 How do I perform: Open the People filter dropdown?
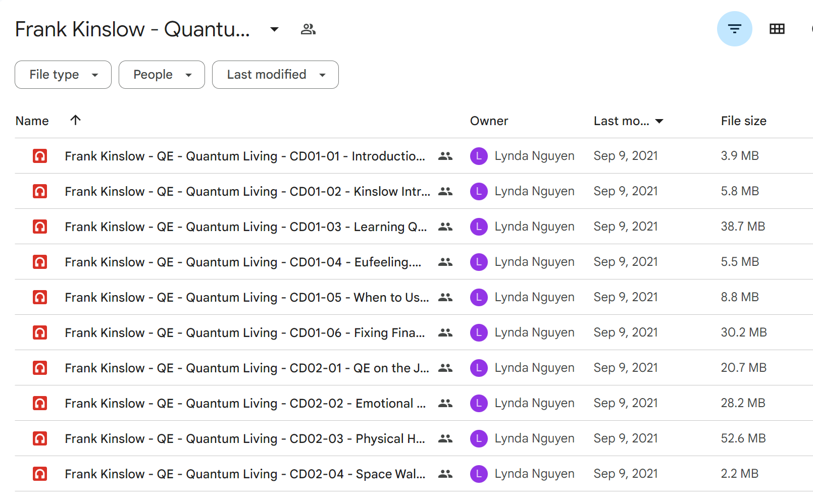tap(162, 75)
